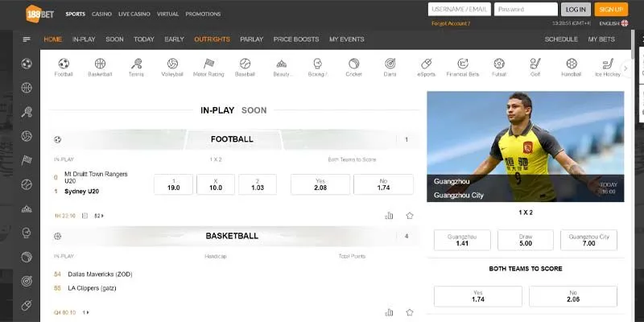The image size is (644, 322).
Task: Click the Cricket icon in the sports row
Action: 354,64
